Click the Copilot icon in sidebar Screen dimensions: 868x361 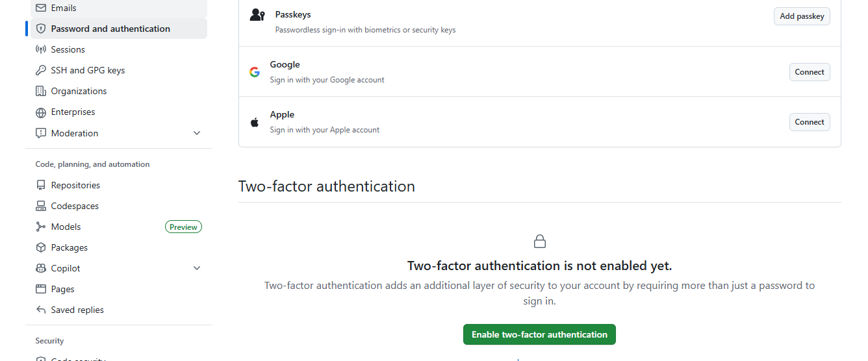click(x=41, y=268)
